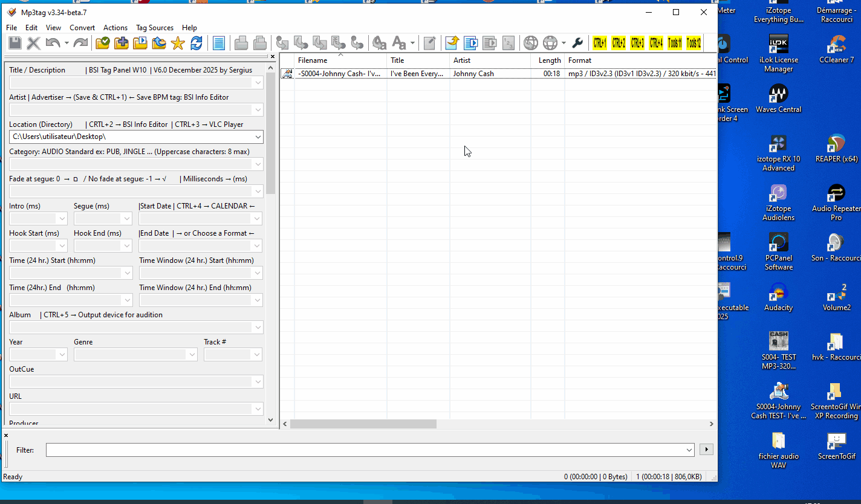Screen dimensions: 861x504
Task: Select the REAPER (x64) desktop icon
Action: [836, 148]
